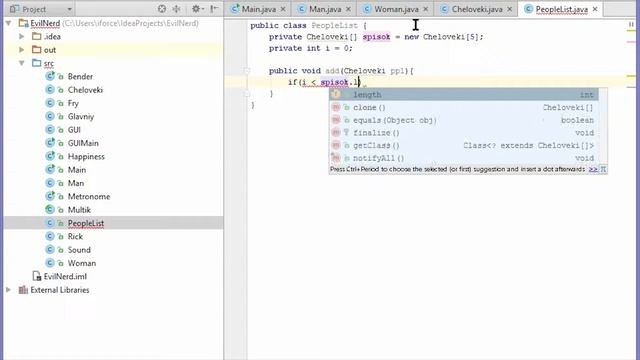This screenshot has width=640, height=360.
Task: Switch to the Man.java tab
Action: tap(325, 9)
